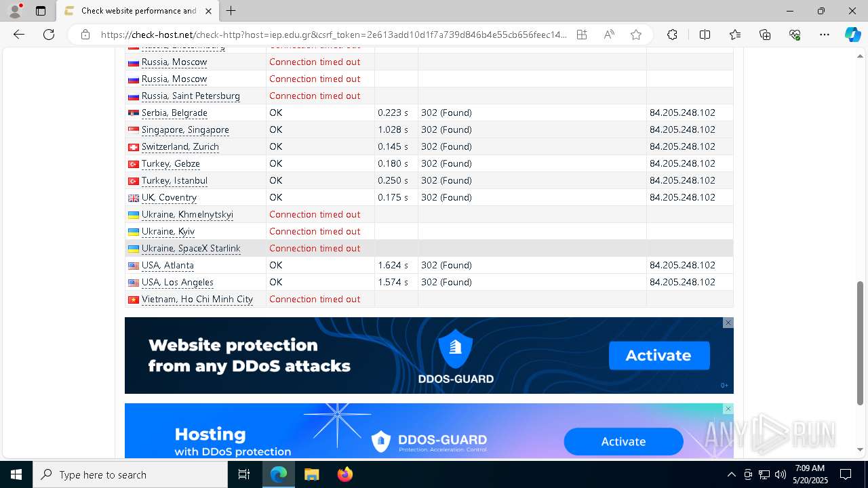Open the Russia, Saint Petersburg node link
868x488 pixels.
(x=191, y=96)
